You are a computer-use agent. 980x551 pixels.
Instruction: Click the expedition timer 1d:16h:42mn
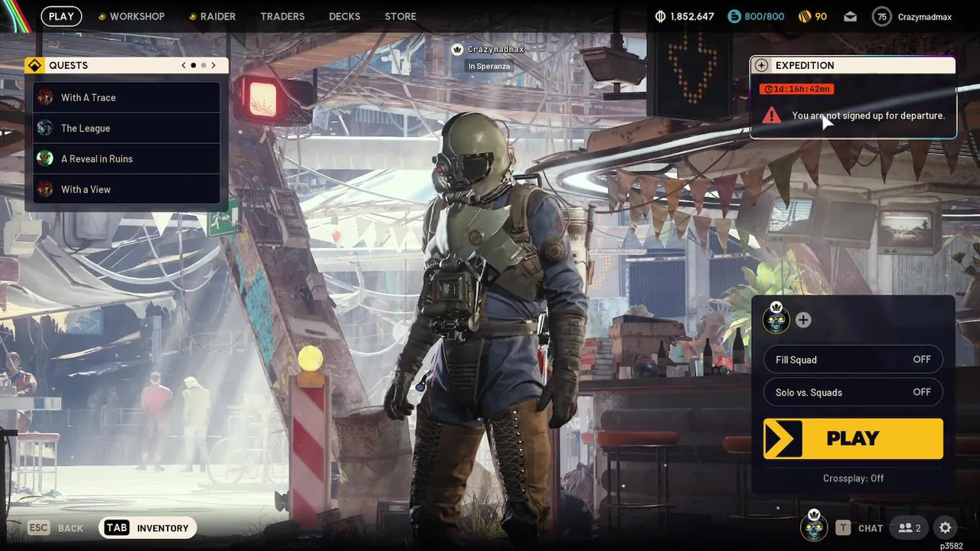coord(796,89)
